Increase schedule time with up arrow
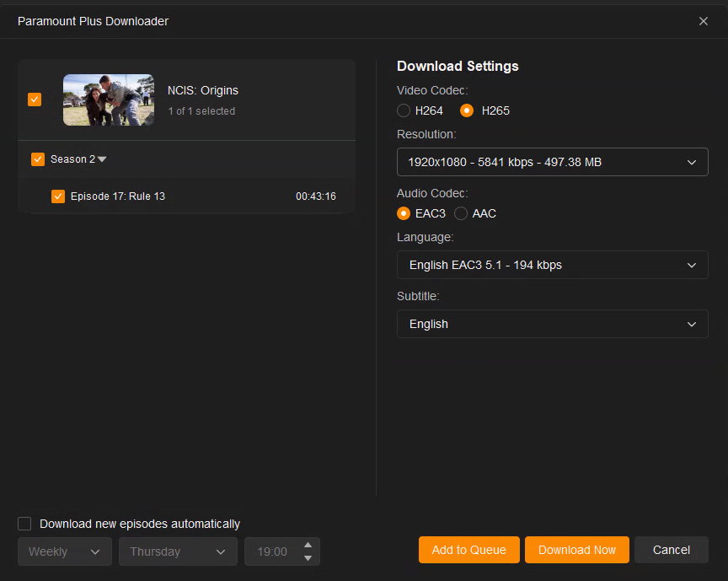The width and height of the screenshot is (728, 581). [308, 546]
